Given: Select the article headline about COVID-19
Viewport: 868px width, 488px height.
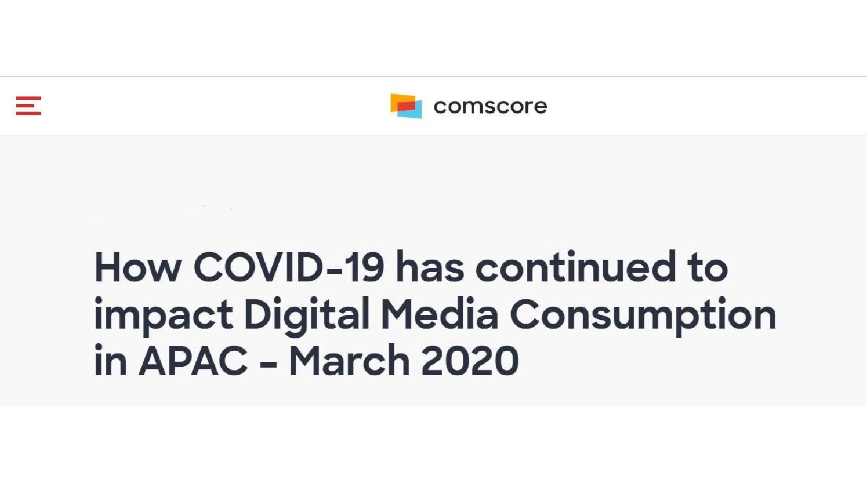Looking at the screenshot, I should click(x=435, y=314).
